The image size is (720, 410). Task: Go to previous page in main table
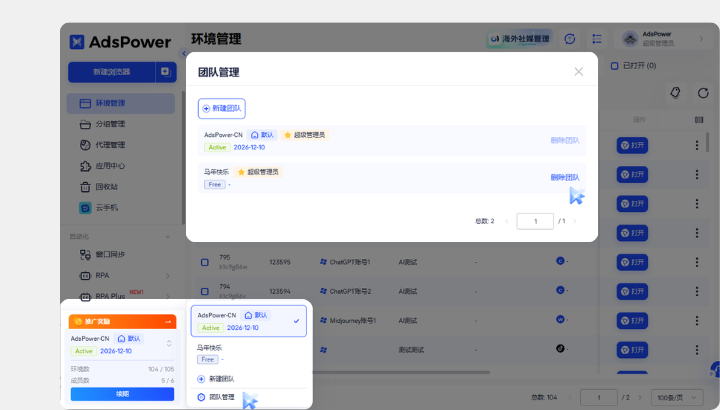point(570,398)
